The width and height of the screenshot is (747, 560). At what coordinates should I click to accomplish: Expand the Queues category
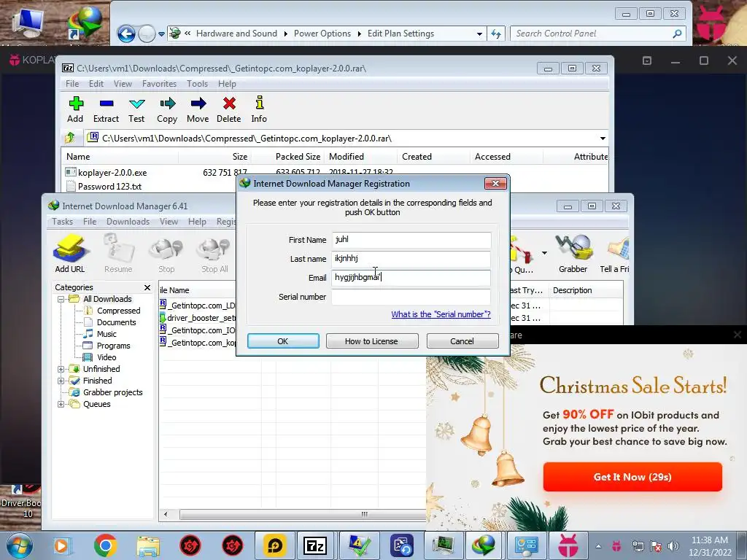(61, 404)
